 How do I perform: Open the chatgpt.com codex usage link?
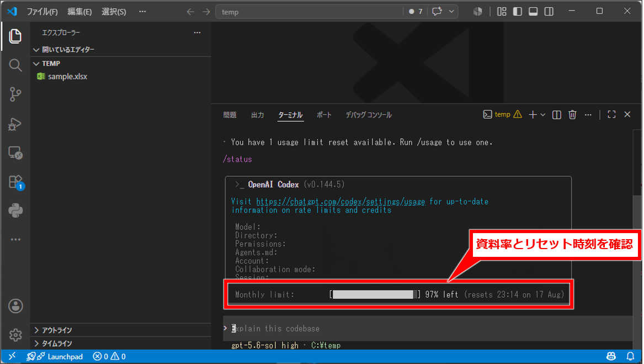coord(340,202)
